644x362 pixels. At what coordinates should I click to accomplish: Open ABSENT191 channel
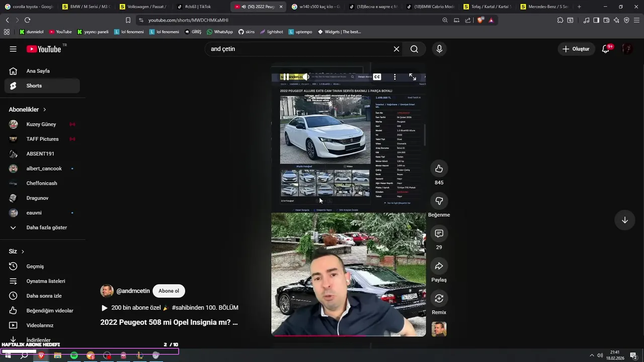point(42,154)
